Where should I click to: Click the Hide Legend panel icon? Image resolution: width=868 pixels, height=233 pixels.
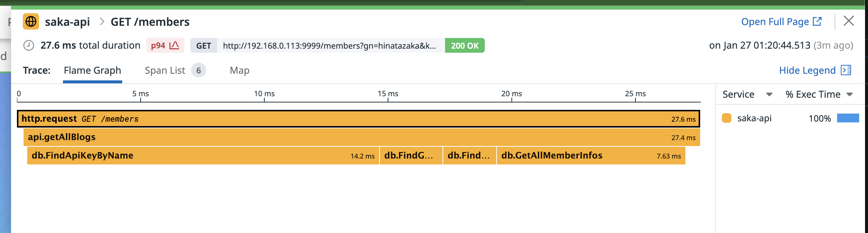click(x=846, y=70)
